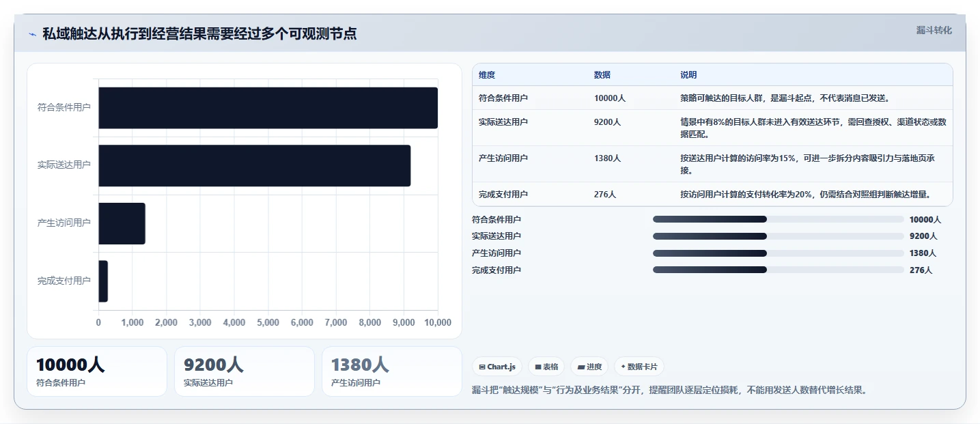Click the 完成支付用户 chart axis label
The width and height of the screenshot is (980, 424).
click(x=64, y=281)
